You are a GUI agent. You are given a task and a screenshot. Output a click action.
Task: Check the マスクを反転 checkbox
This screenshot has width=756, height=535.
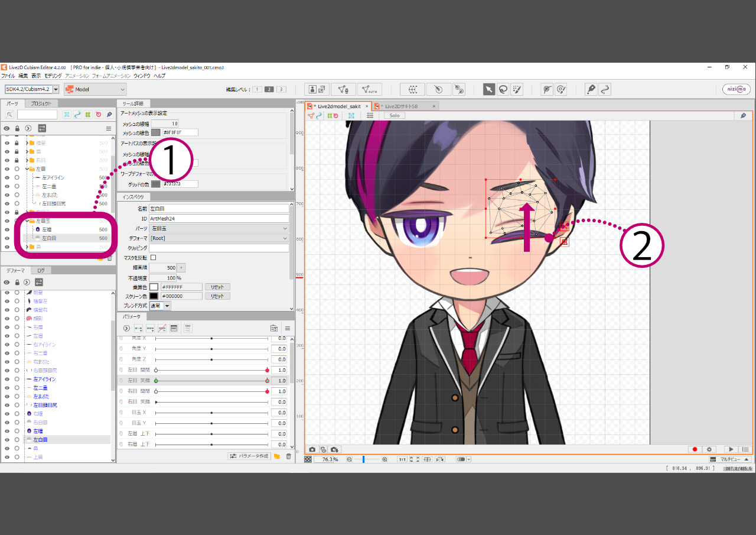point(154,258)
